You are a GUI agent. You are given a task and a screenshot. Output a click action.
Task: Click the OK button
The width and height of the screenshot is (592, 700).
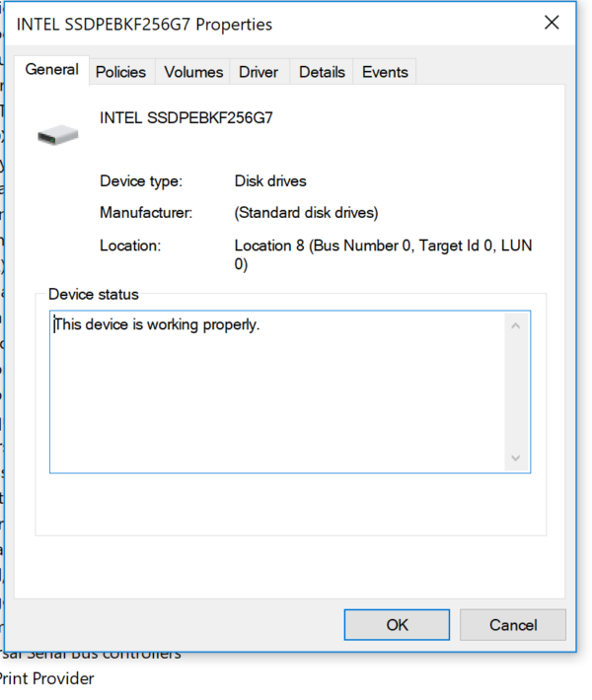tap(397, 624)
